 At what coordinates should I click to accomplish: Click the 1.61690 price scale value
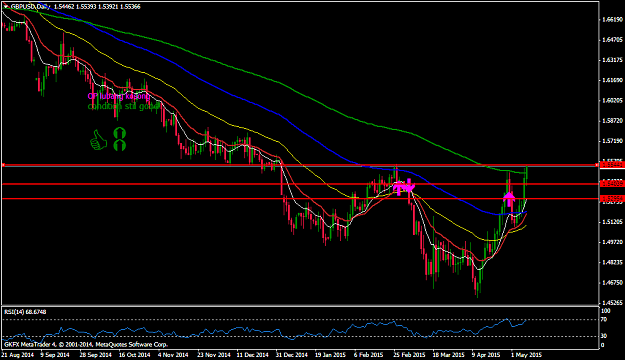[612, 80]
